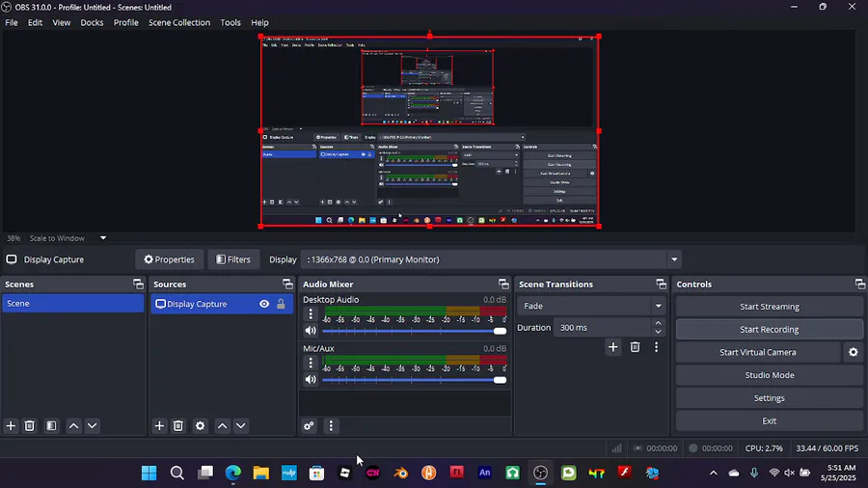Move source up arrow in Sources dock
The image size is (868, 488).
pos(222,425)
